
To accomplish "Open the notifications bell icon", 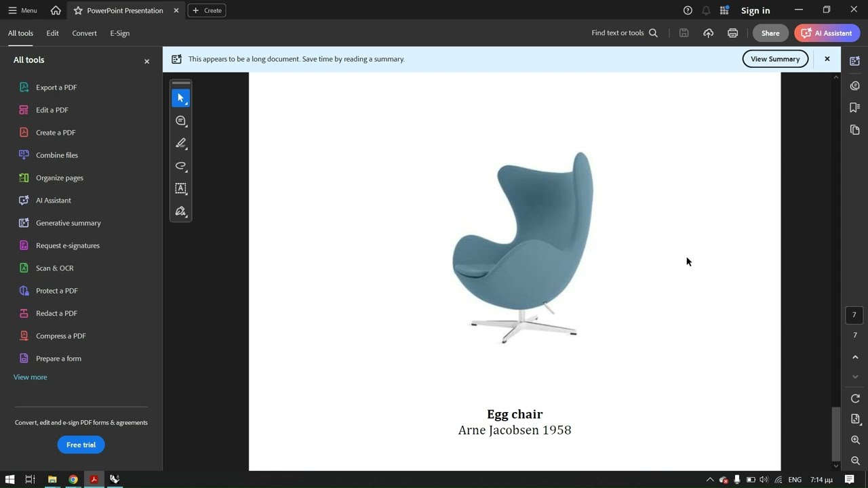I will [706, 10].
